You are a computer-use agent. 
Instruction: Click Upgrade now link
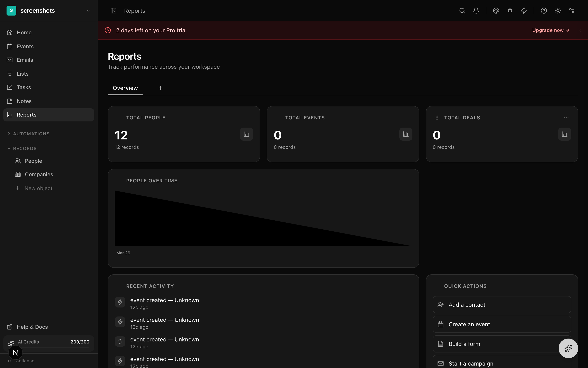coord(551,30)
